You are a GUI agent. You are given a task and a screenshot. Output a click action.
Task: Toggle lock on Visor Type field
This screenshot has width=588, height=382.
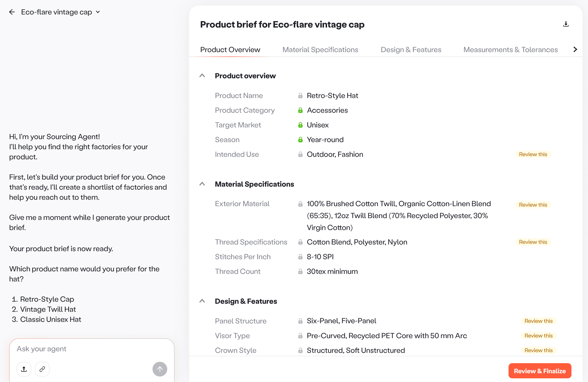click(x=300, y=336)
